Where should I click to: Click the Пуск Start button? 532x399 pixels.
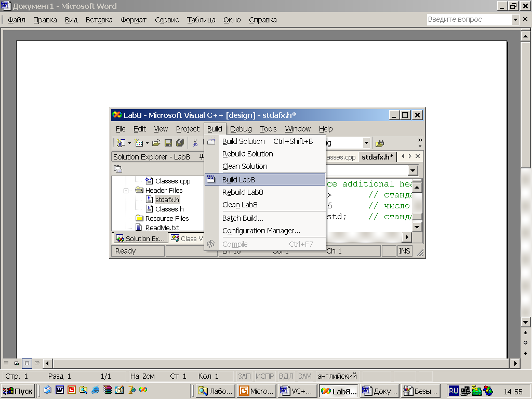18,391
